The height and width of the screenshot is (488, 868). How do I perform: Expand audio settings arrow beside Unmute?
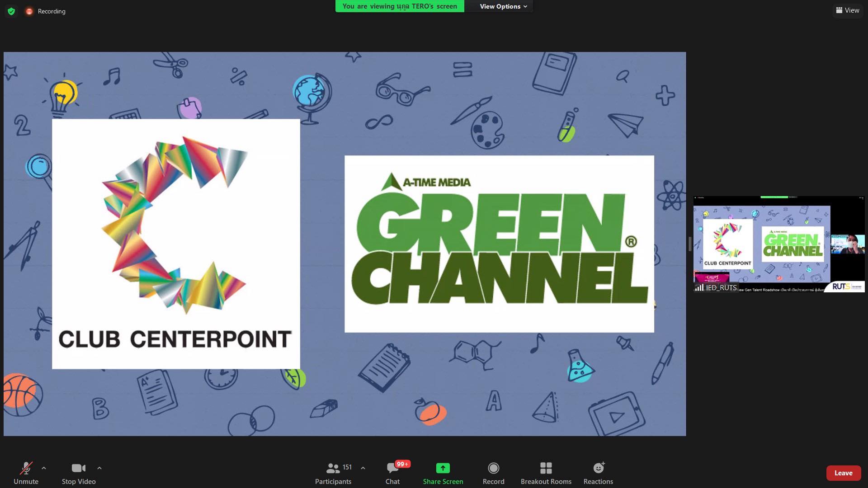click(x=44, y=468)
